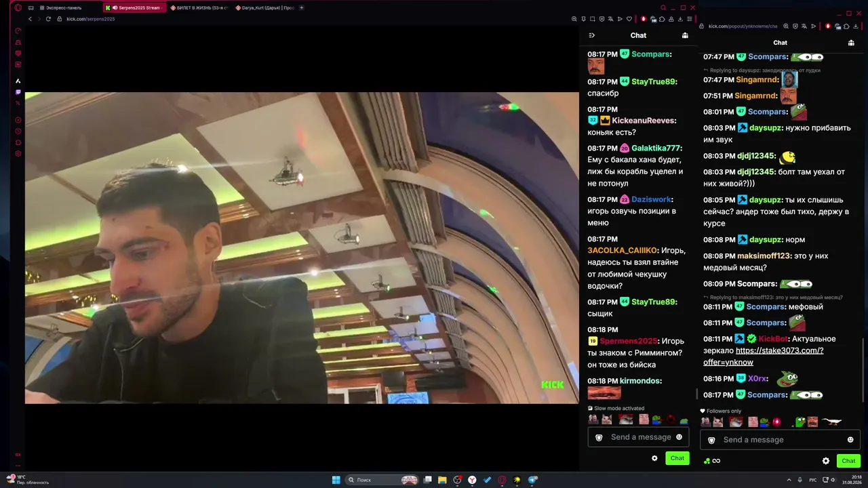Click the message text 'коньяк есть?'
Screen dimensions: 868x488
(x=612, y=132)
